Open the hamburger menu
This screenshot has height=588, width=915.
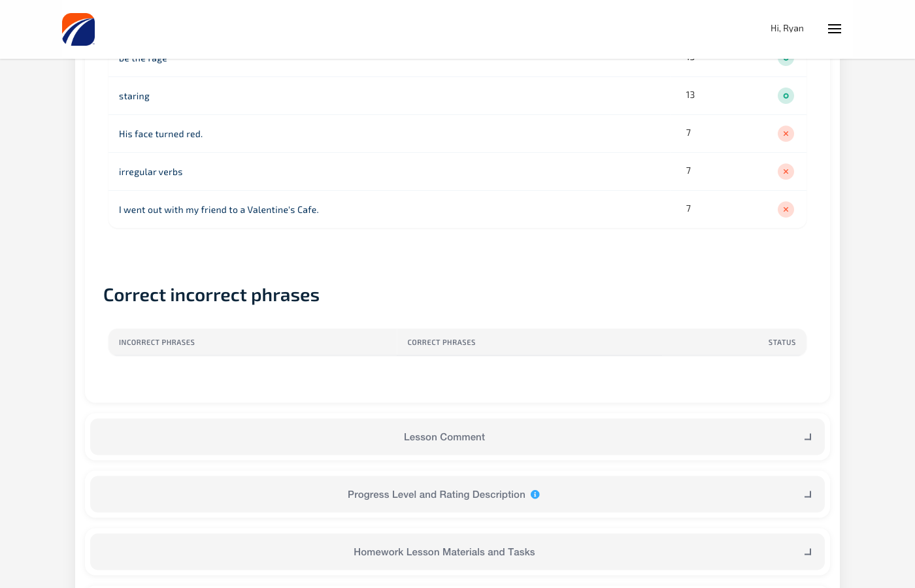pyautogui.click(x=834, y=29)
